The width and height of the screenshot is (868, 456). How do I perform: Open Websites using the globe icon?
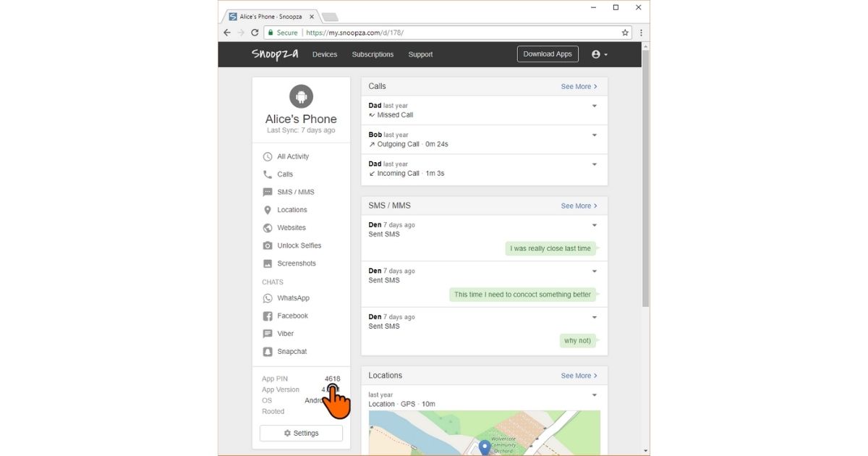[x=268, y=228]
